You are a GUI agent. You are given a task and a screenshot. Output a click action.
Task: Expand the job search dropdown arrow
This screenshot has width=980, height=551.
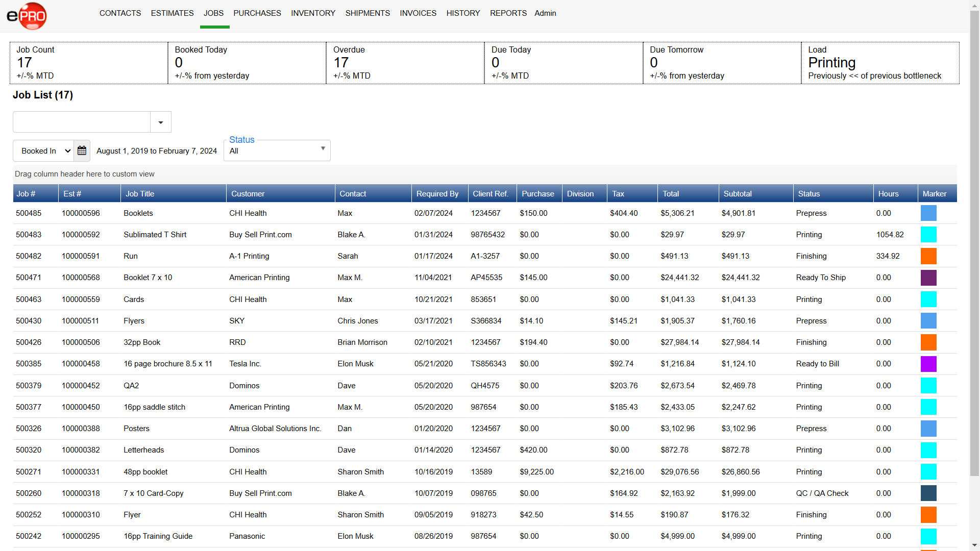click(160, 122)
